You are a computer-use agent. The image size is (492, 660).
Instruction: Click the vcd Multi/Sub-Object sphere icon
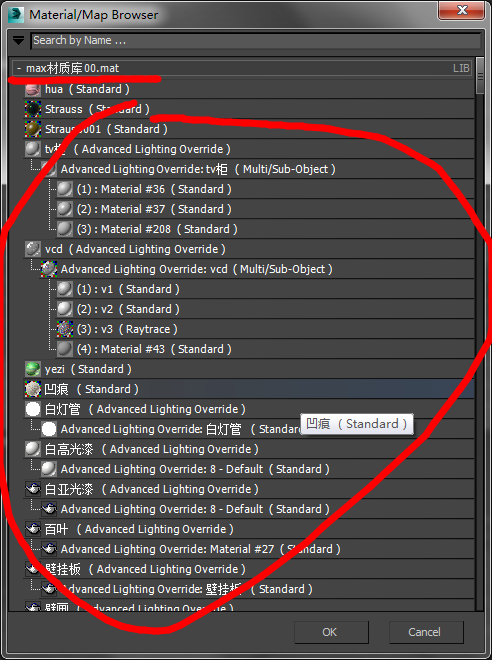(49, 269)
